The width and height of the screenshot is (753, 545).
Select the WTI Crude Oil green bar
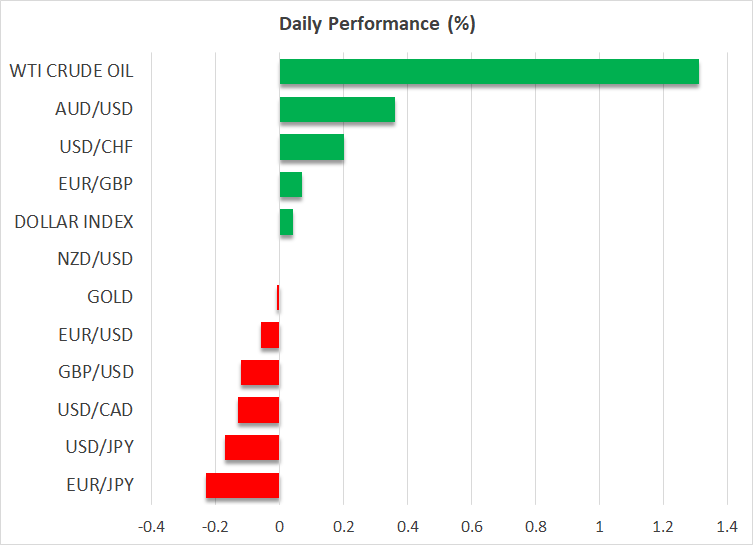coord(488,72)
